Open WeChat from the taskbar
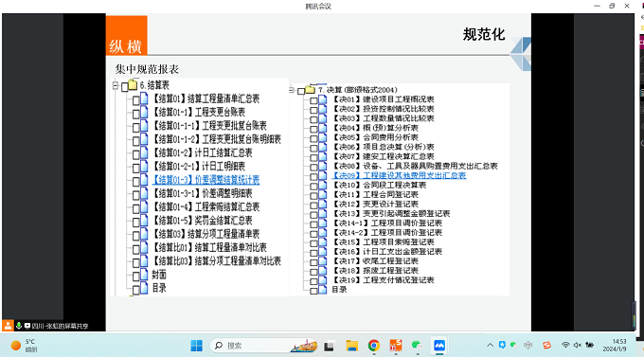644x357 pixels. click(x=417, y=346)
